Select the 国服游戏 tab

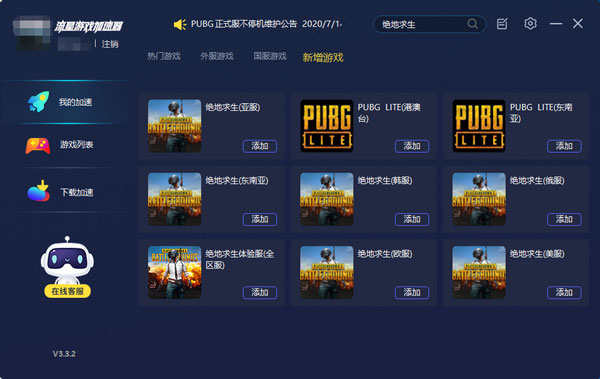(x=270, y=57)
